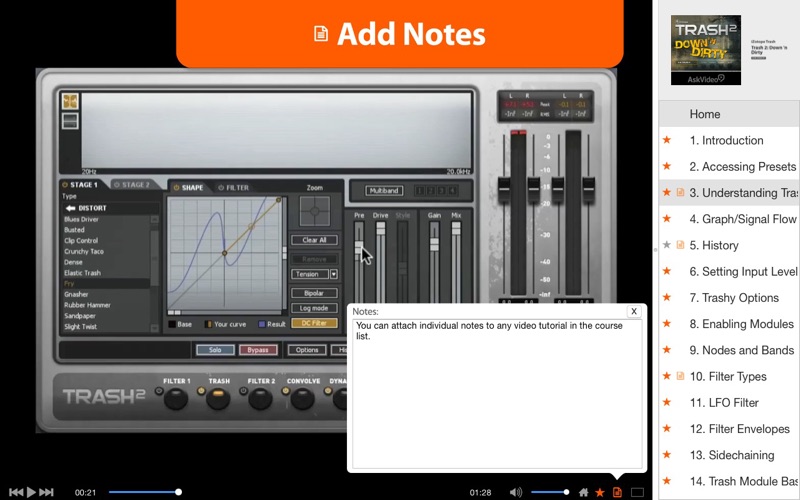
Task: Open the note icon on 10. Filter Types
Action: click(680, 376)
